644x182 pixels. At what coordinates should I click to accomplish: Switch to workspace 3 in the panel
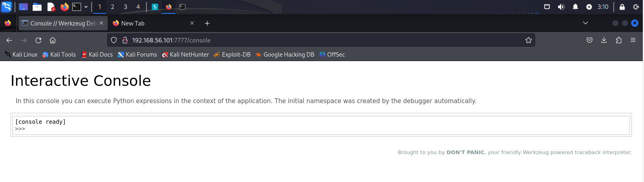coord(125,7)
